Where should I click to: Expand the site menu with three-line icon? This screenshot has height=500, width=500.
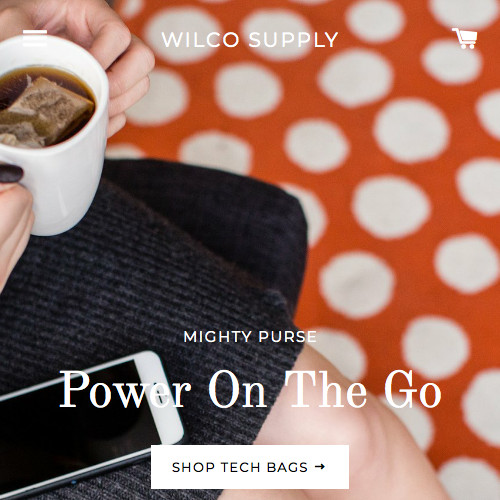[x=35, y=38]
